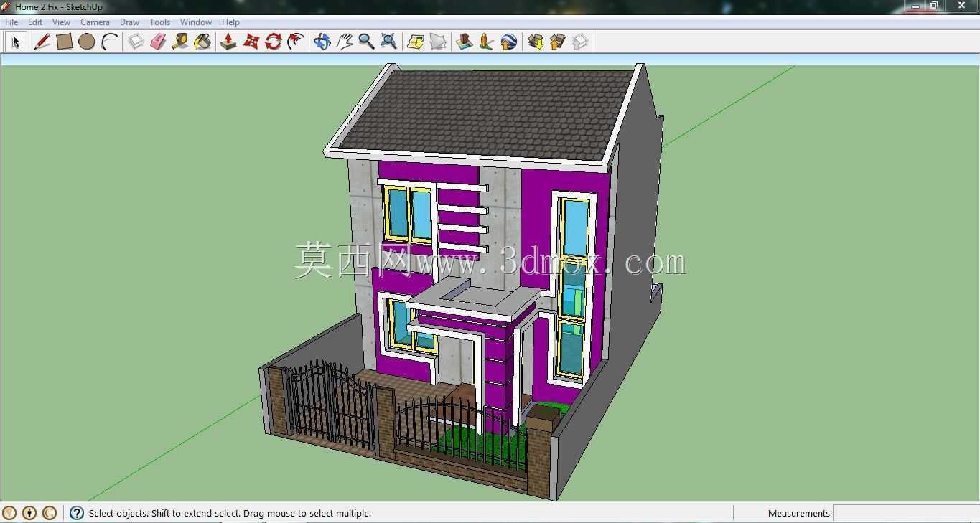Click the Measurements input box

[x=905, y=513]
